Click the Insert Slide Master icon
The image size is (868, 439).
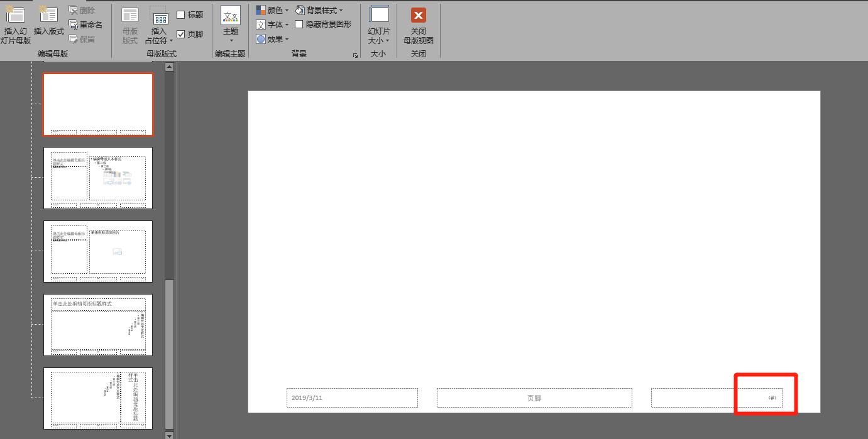tap(16, 16)
